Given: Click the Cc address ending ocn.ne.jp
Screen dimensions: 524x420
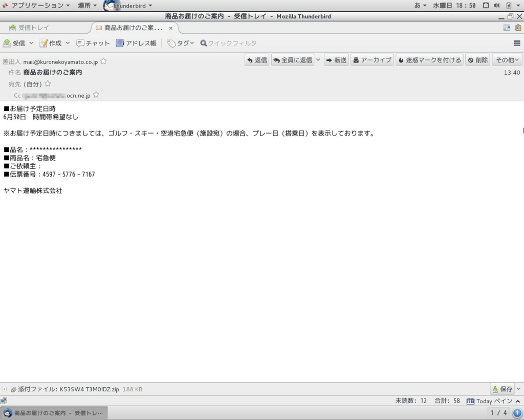Looking at the screenshot, I should click(56, 96).
